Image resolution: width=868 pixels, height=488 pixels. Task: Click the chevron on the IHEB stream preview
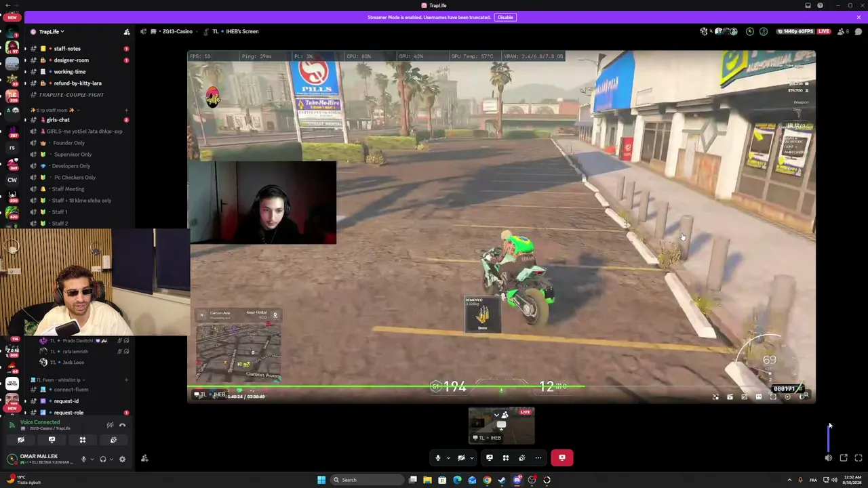point(496,415)
